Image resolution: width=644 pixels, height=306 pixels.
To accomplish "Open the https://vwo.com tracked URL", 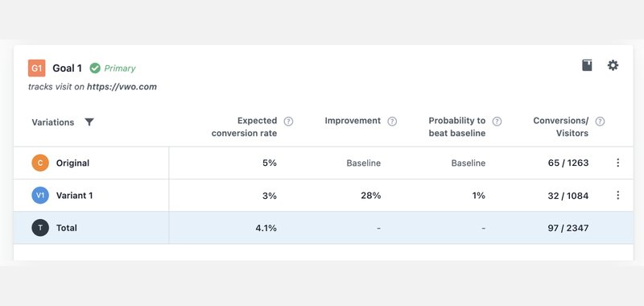I will 122,87.
